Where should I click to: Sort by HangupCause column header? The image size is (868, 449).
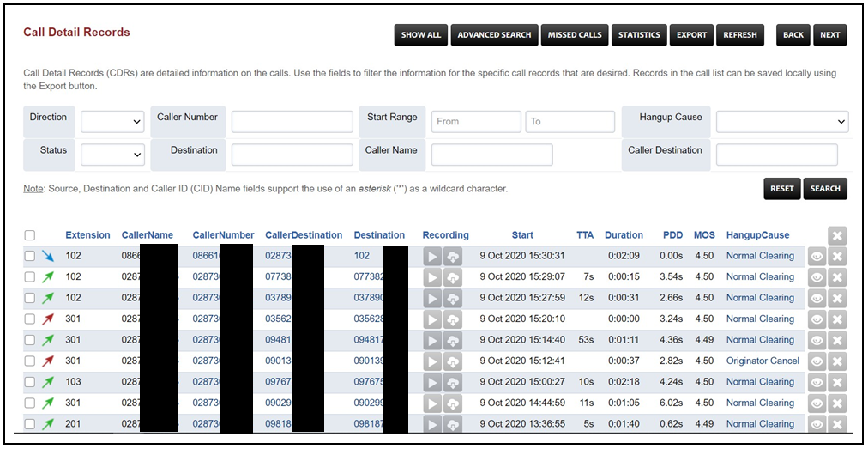(758, 235)
